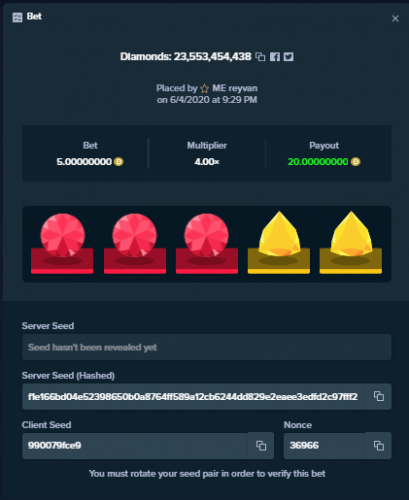Click the 4.00× multiplier value
409x500 pixels.
[x=207, y=162]
